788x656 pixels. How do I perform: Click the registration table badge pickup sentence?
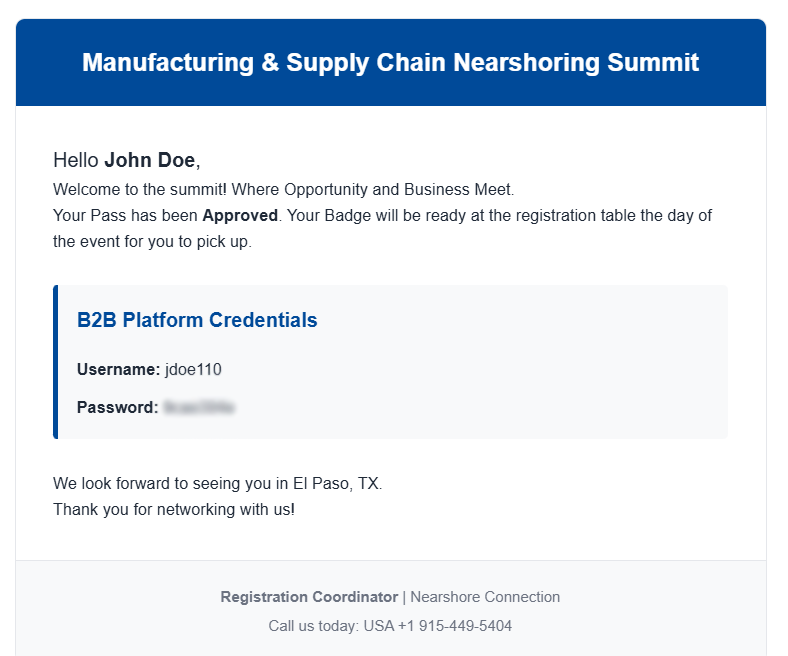tap(382, 229)
